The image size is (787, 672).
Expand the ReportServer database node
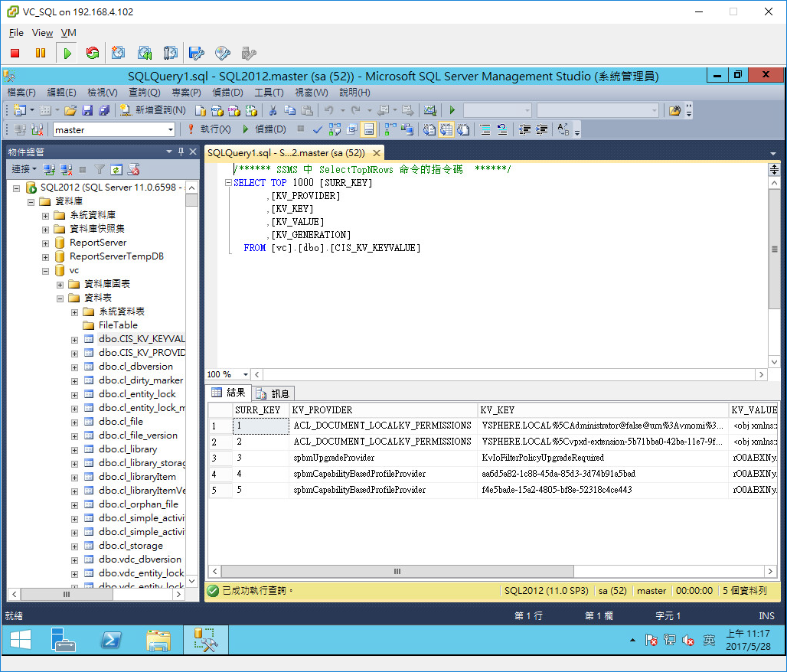click(x=46, y=243)
